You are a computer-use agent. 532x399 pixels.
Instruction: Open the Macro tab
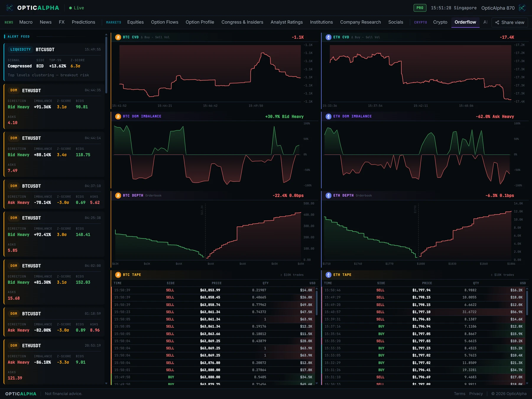pyautogui.click(x=26, y=22)
